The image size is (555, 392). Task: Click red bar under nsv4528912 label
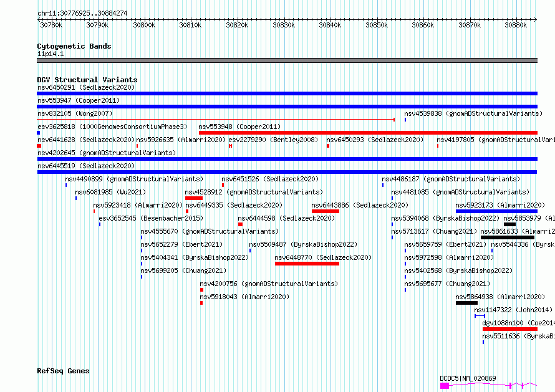[x=193, y=198]
